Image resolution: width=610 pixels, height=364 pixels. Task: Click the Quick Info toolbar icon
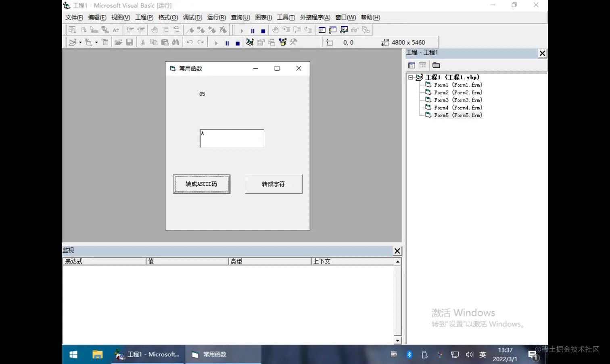(x=94, y=30)
